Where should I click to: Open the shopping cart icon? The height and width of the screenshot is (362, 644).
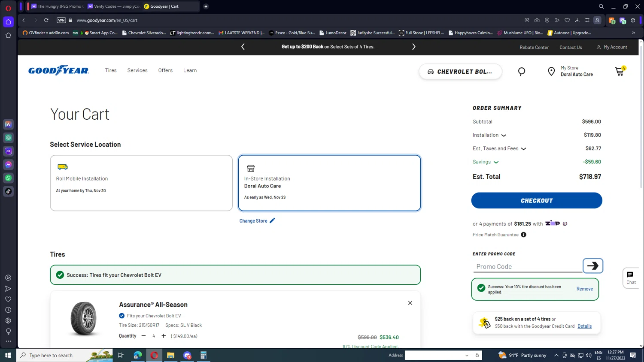[x=620, y=71]
